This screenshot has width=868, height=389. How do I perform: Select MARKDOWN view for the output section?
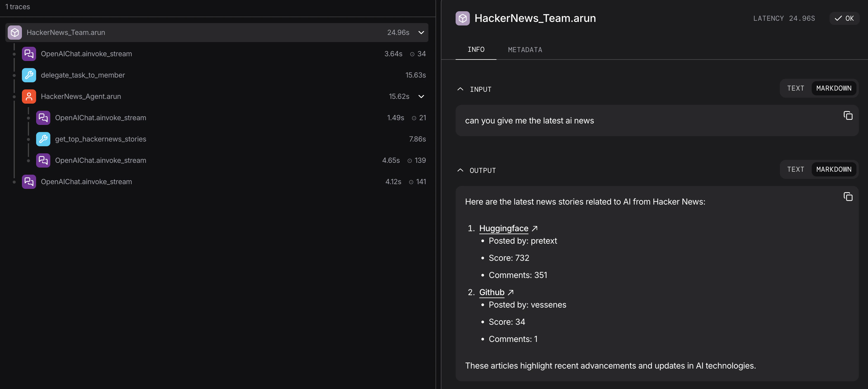pyautogui.click(x=834, y=169)
